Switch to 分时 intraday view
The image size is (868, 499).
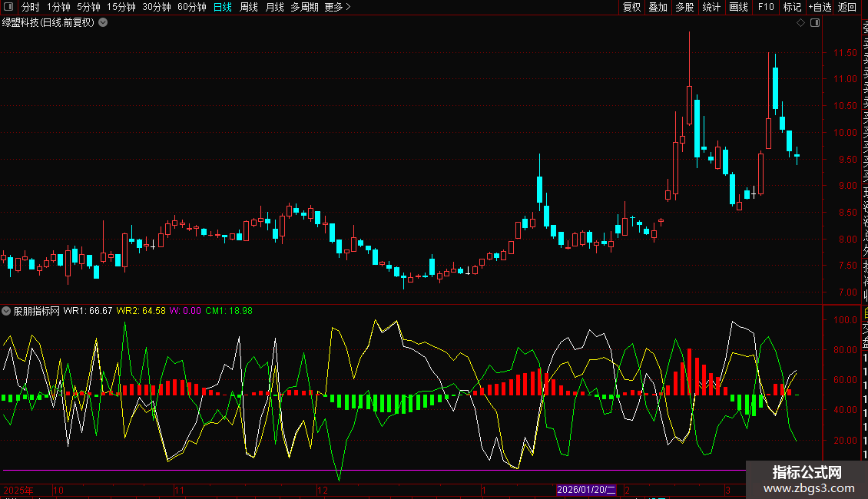pos(31,7)
